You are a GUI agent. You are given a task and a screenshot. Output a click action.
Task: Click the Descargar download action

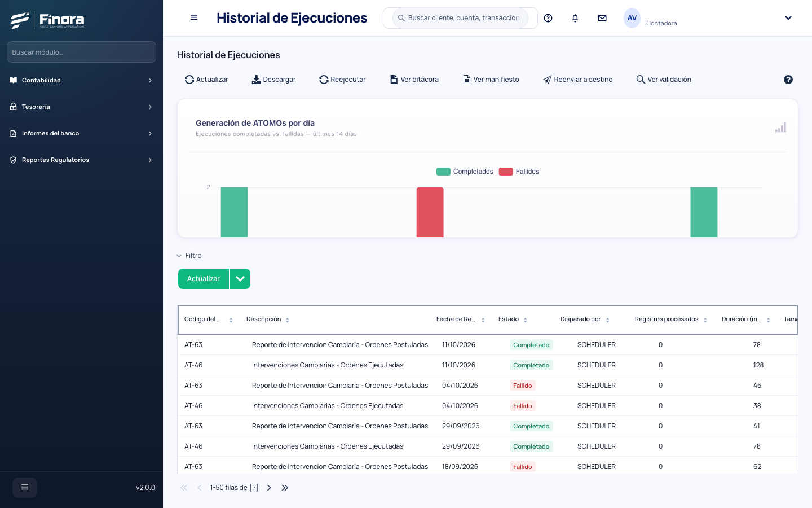click(x=273, y=80)
